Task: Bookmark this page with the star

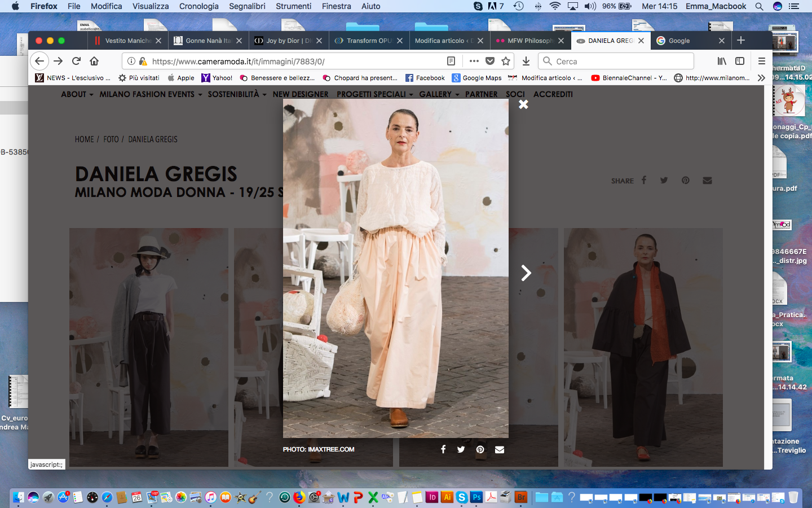Action: point(506,61)
